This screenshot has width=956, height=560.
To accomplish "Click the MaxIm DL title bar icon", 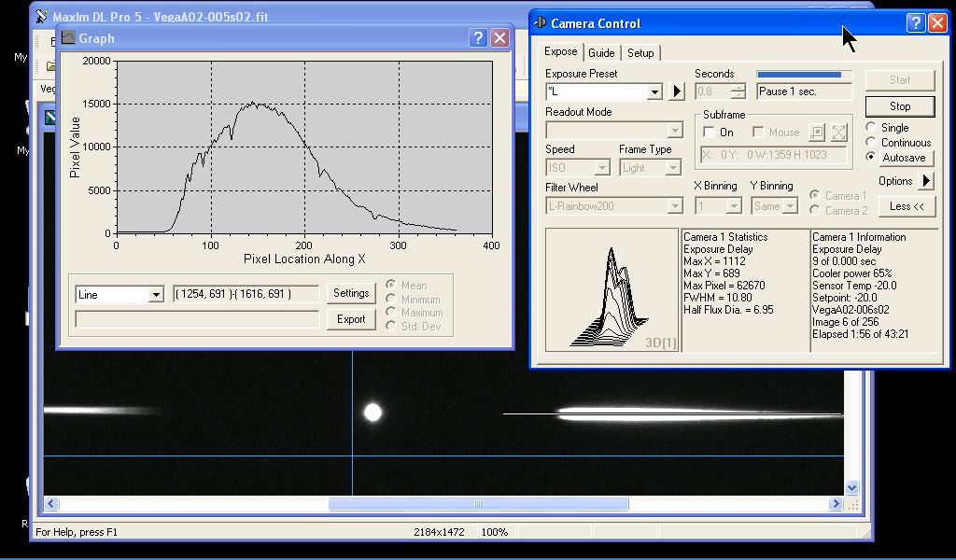I will pyautogui.click(x=41, y=17).
